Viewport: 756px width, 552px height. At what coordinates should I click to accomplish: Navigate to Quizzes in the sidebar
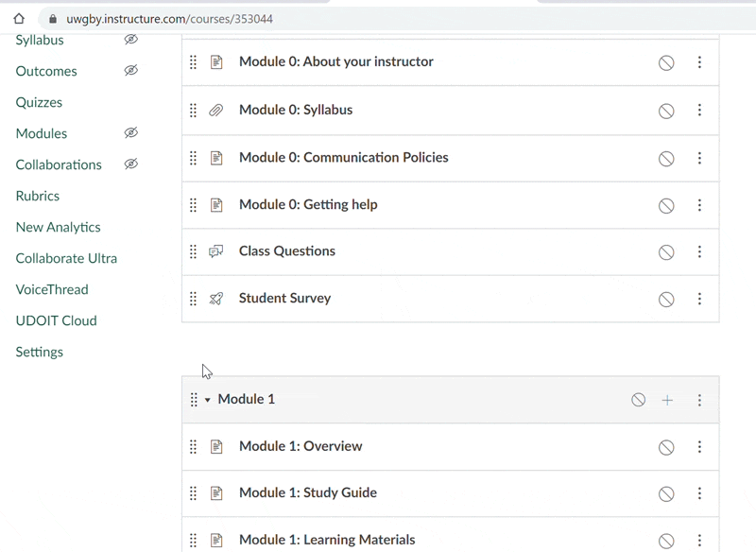(x=39, y=102)
